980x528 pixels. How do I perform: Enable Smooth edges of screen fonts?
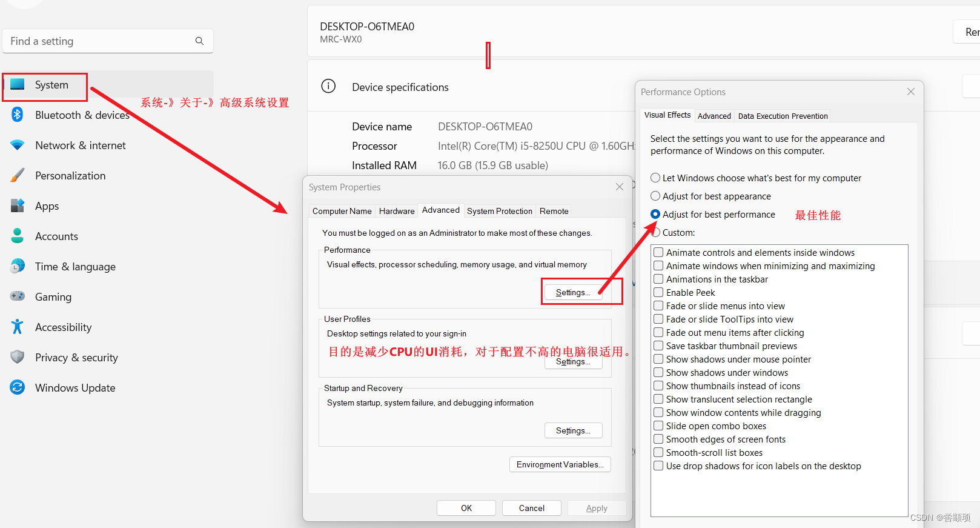[x=658, y=439]
